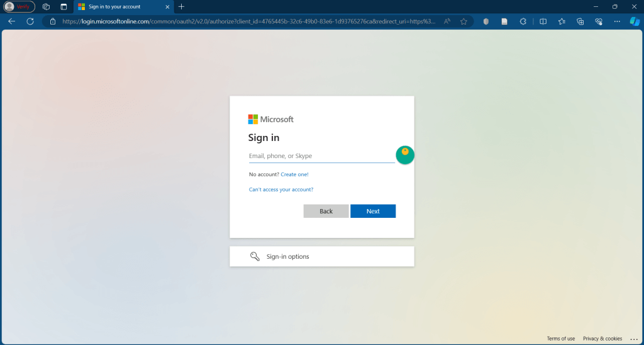644x345 pixels.
Task: Click the Edge profile Verify button
Action: pos(19,6)
